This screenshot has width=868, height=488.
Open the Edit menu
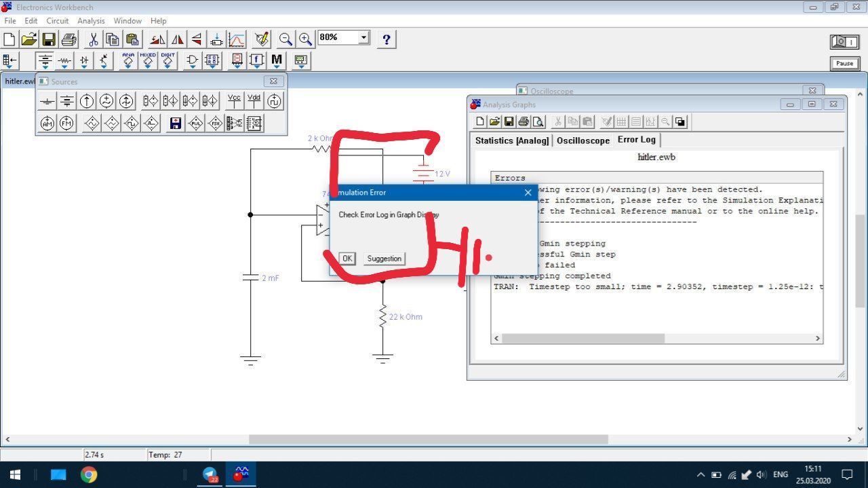[31, 21]
